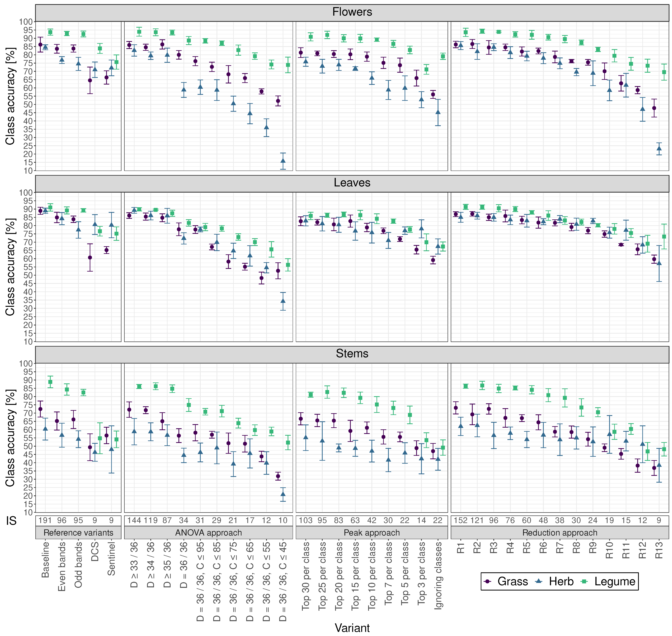Click IS value '152' above R1
672x636 pixels.
(461, 520)
